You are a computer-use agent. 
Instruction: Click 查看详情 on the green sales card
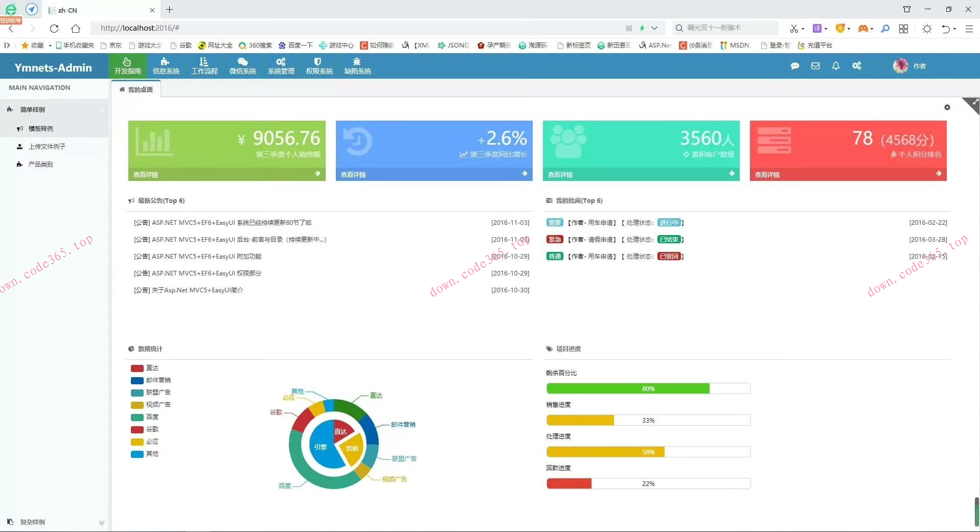(x=226, y=174)
